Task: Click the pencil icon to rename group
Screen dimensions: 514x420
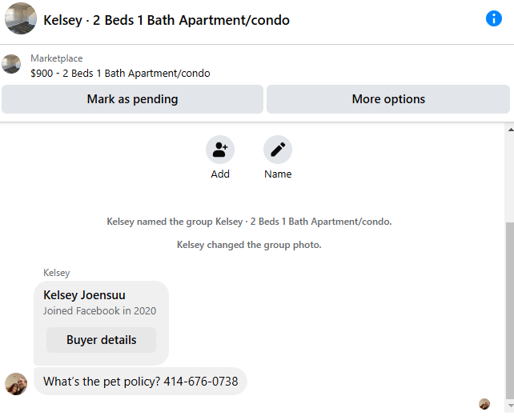Action: click(278, 150)
